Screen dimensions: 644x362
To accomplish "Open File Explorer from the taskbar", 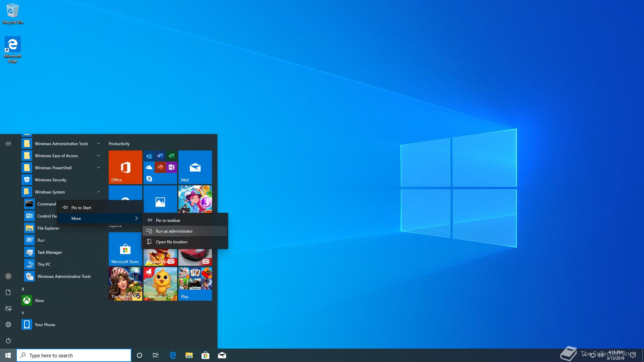I will (x=189, y=355).
